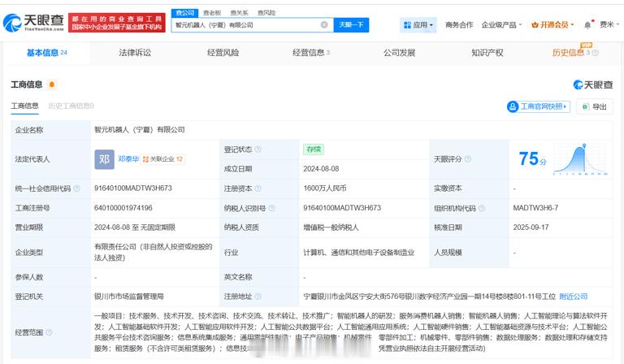Click the 天眼一下 search button
The height and width of the screenshot is (364, 624).
pos(351,24)
